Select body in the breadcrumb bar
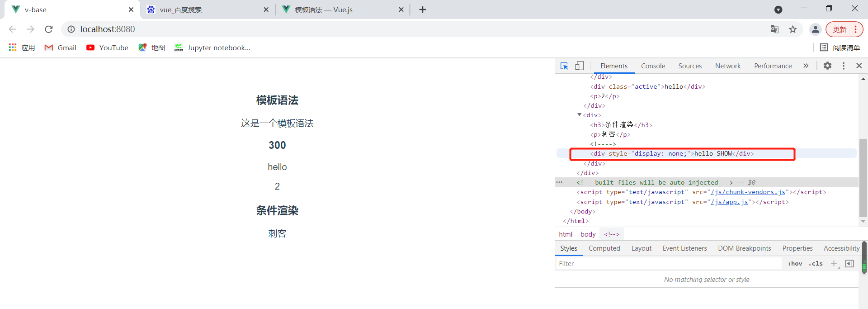The width and height of the screenshot is (868, 309). [588, 234]
